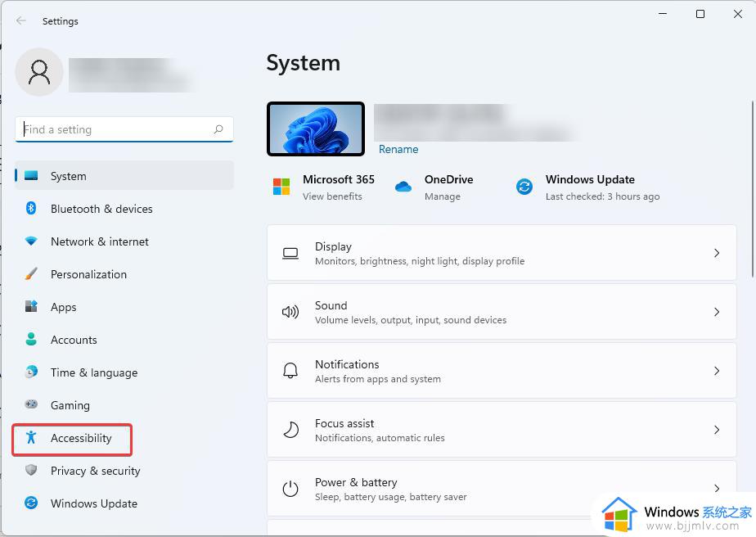Open Accessibility label in sidebar
Viewport: 756px width, 537px height.
(81, 438)
